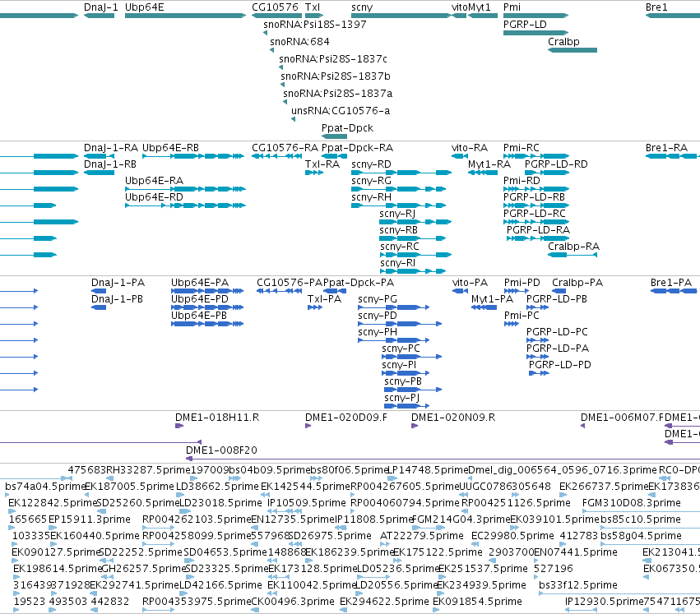Click transcript CG10576-RA
The width and height of the screenshot is (700, 614).
[x=285, y=148]
